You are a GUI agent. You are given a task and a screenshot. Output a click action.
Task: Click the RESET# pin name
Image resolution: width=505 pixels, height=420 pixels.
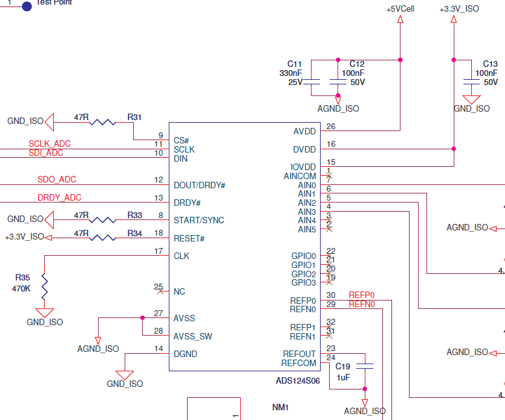point(189,239)
